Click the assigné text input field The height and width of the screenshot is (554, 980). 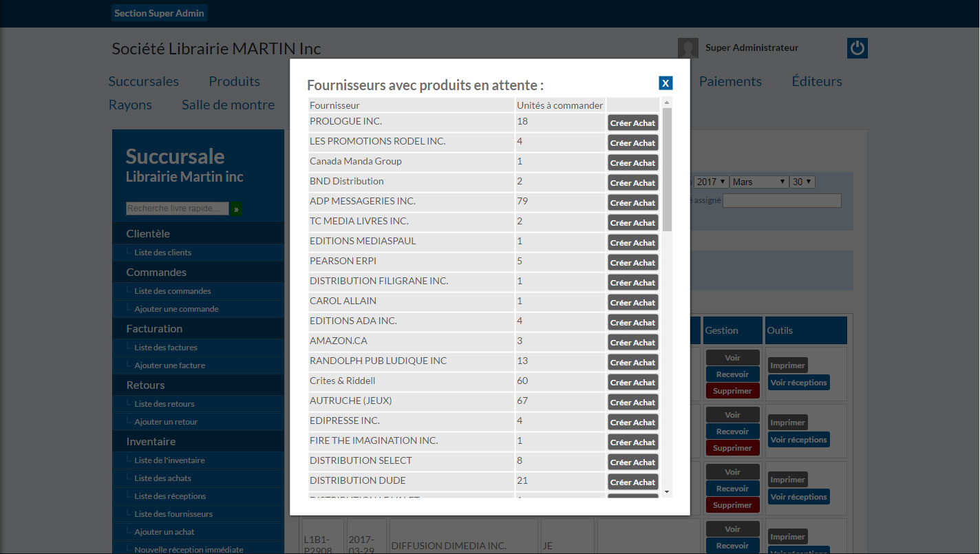point(782,200)
